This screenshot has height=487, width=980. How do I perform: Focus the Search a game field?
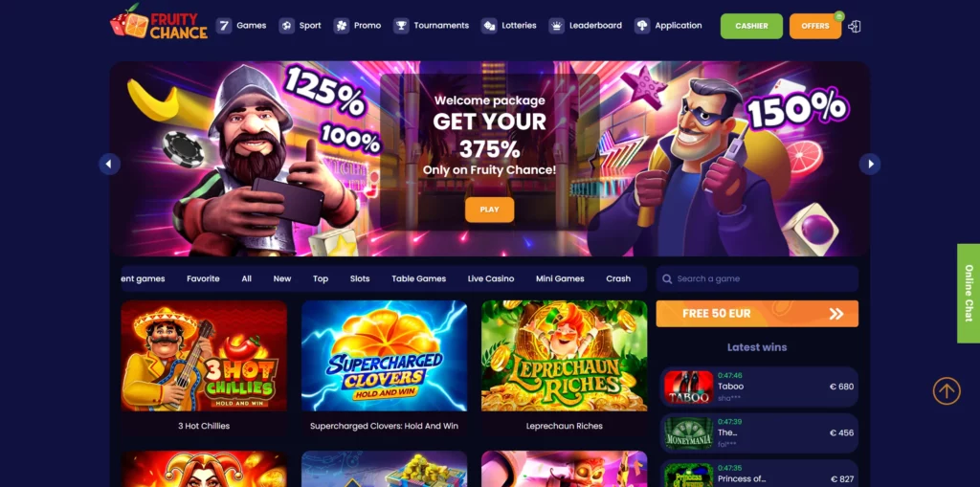click(x=757, y=278)
